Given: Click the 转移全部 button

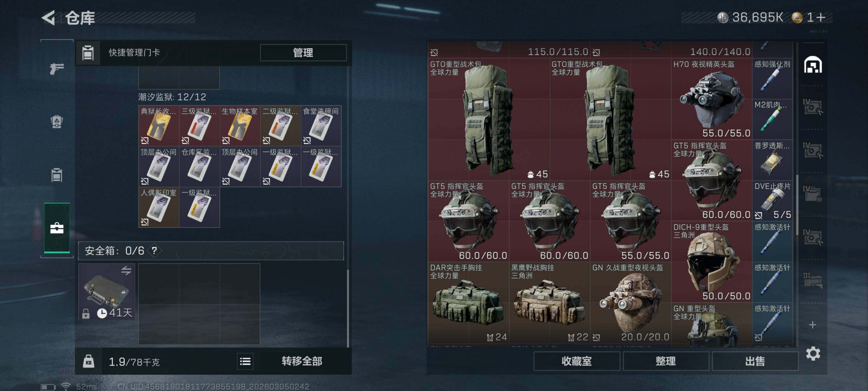Looking at the screenshot, I should tap(302, 361).
